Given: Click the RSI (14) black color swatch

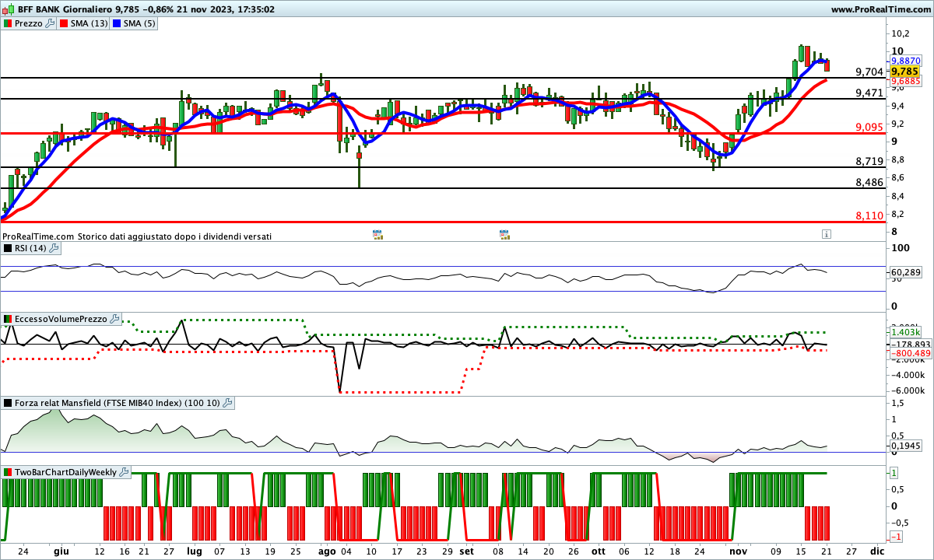Looking at the screenshot, I should click(8, 248).
